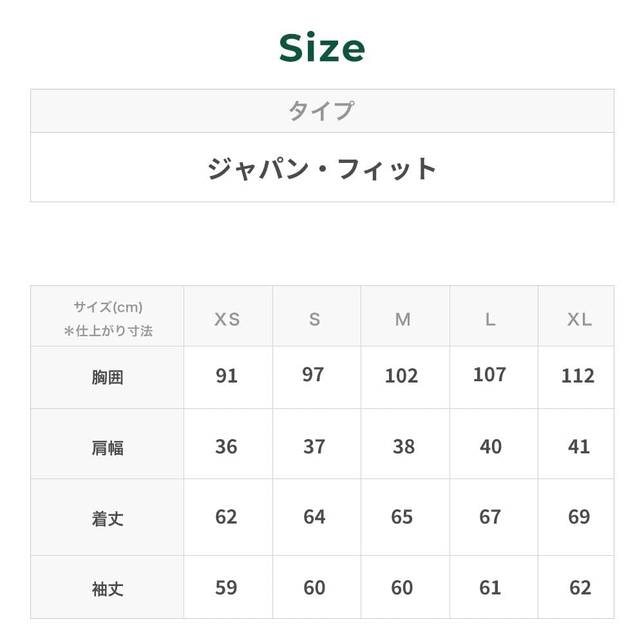The height and width of the screenshot is (644, 644).
Task: Select the S size column header
Action: click(314, 319)
